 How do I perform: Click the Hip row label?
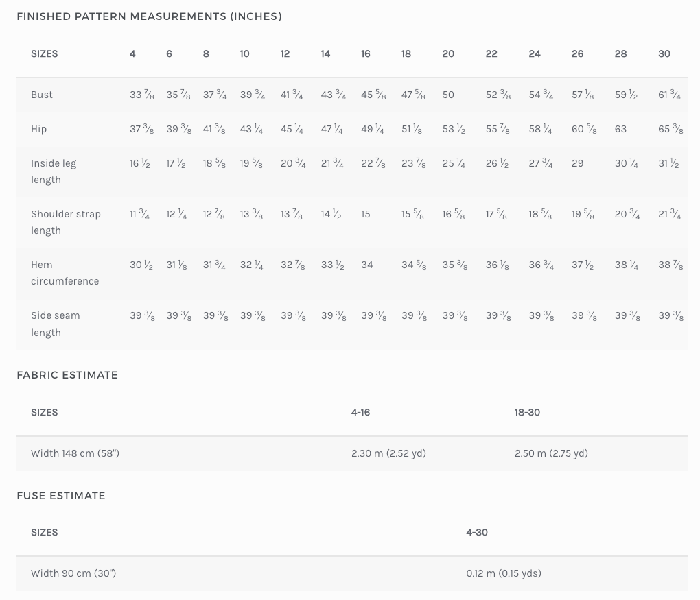tap(39, 129)
